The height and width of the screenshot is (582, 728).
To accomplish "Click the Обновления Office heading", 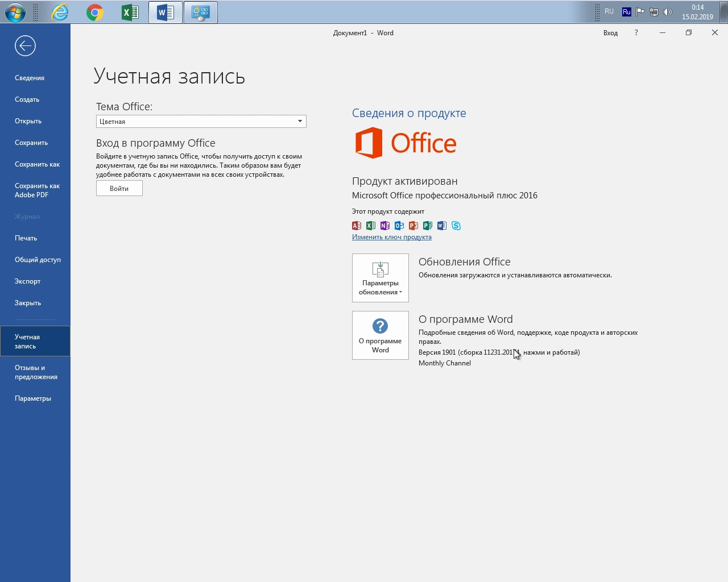I will [x=465, y=262].
